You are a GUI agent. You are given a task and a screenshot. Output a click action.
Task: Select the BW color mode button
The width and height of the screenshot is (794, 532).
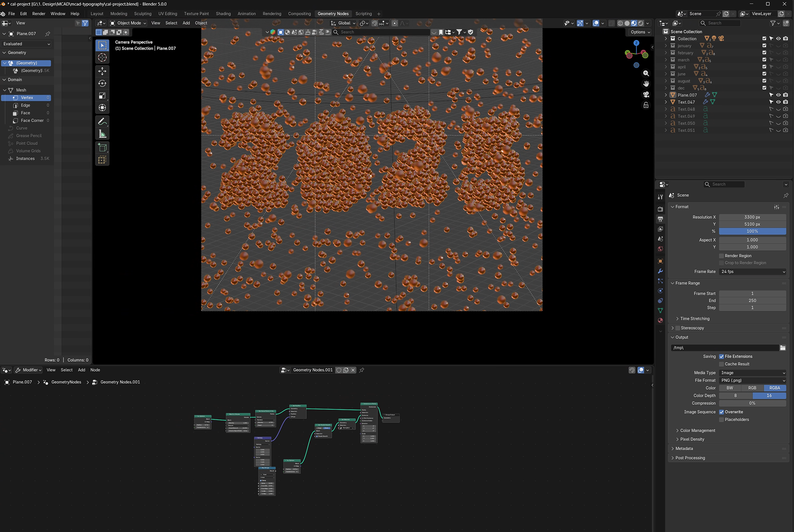(x=730, y=388)
